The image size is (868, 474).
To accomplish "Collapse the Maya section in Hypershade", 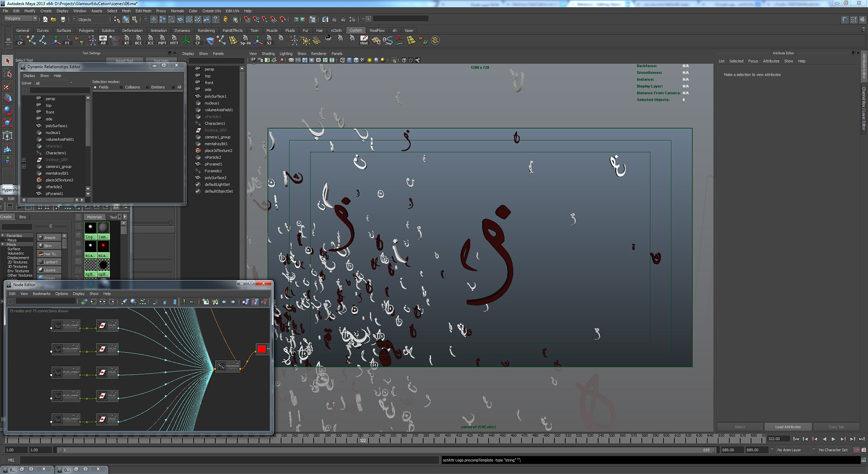I will tap(3, 244).
